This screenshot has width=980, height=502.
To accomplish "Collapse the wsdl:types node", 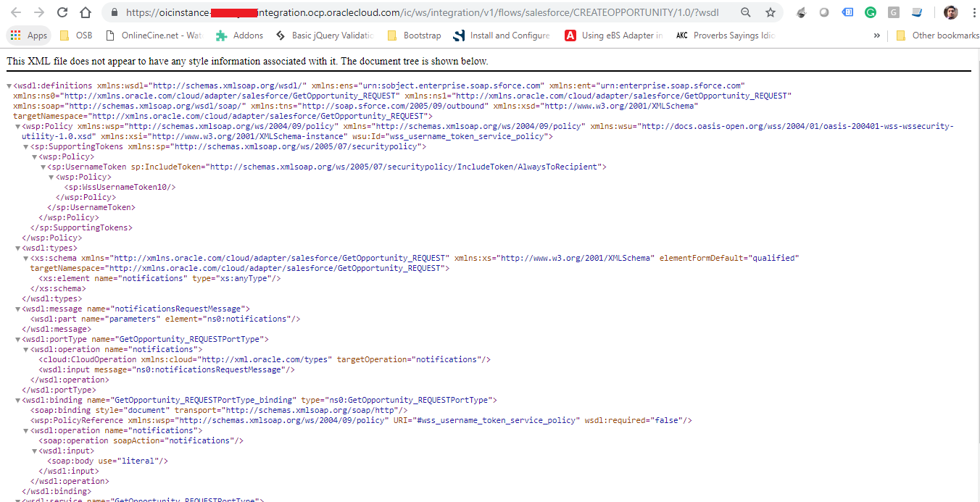I will click(17, 248).
